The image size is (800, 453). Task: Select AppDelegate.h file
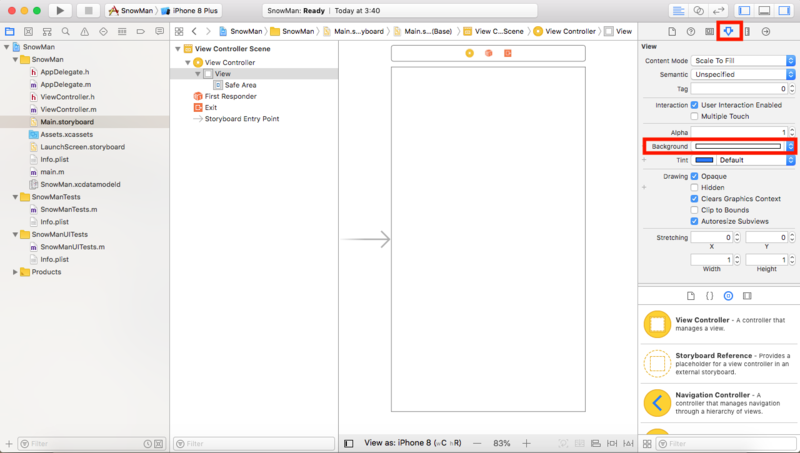click(65, 72)
